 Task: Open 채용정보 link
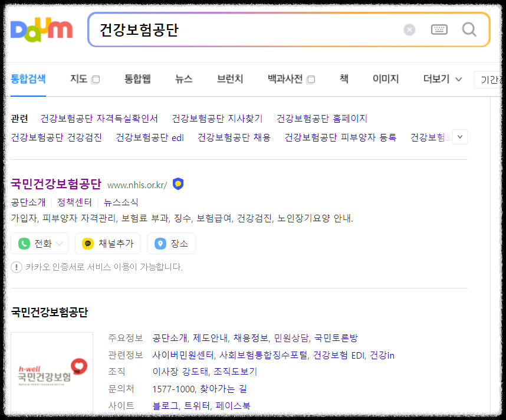pyautogui.click(x=251, y=338)
